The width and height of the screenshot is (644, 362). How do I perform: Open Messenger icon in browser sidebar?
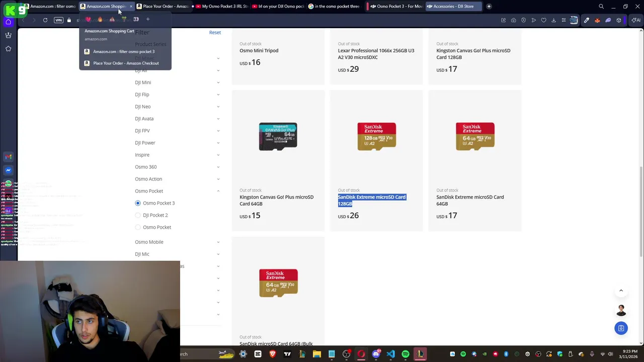point(8,170)
